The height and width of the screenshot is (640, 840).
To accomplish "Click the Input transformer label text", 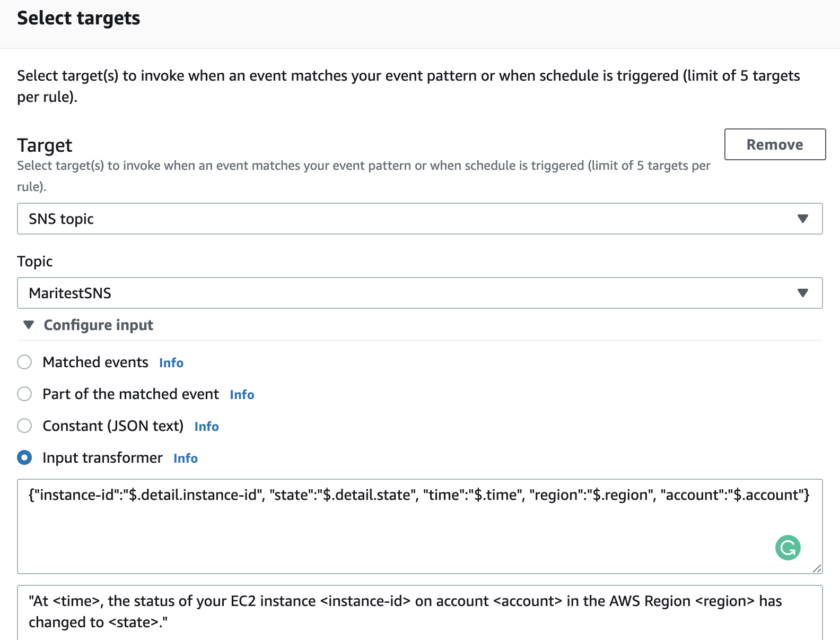I will 102,457.
